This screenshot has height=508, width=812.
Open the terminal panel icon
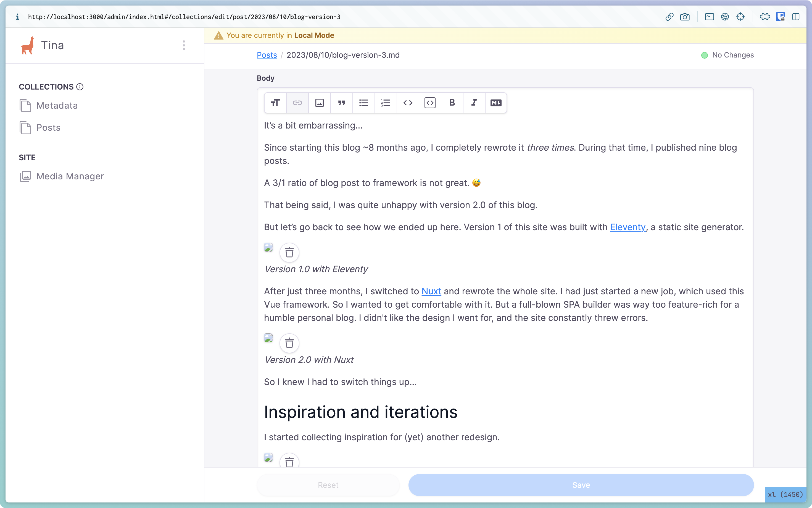point(709,17)
